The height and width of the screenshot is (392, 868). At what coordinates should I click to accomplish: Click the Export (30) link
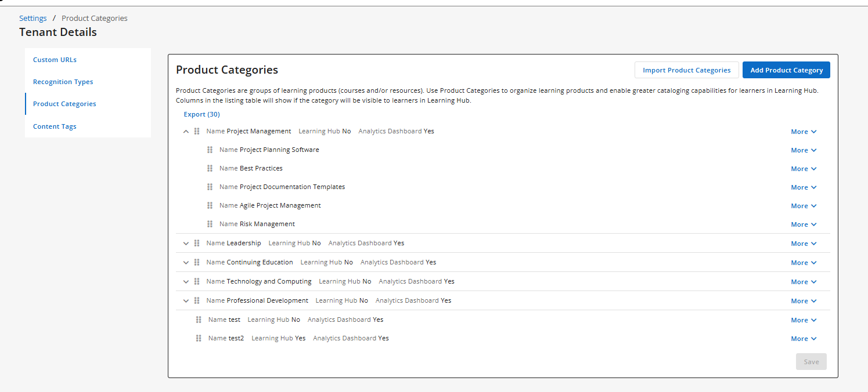click(x=201, y=114)
